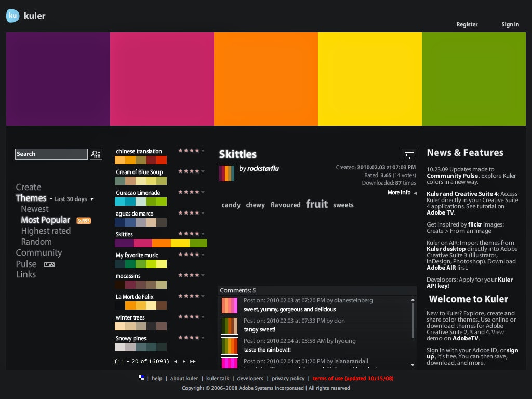Click the small Adobe icon in the footer
Screen dimensions: 532x399
pyautogui.click(x=141, y=378)
